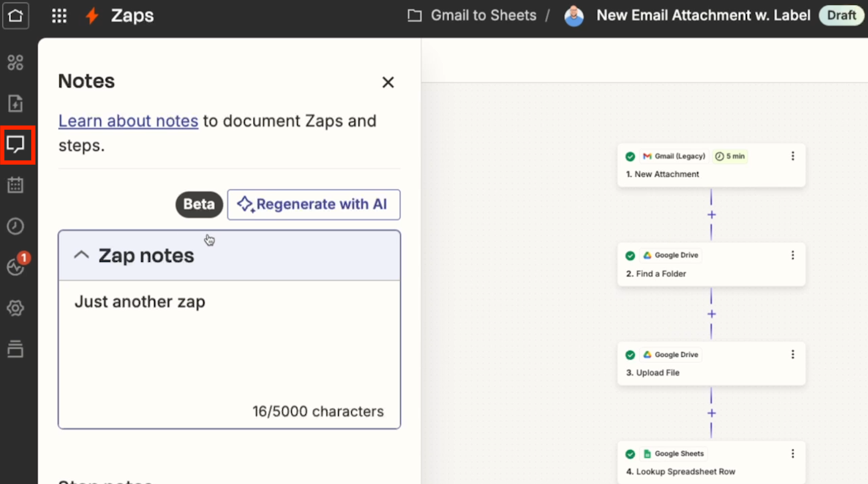This screenshot has width=868, height=484.
Task: Click the Google Drive label on Upload File
Action: click(671, 355)
